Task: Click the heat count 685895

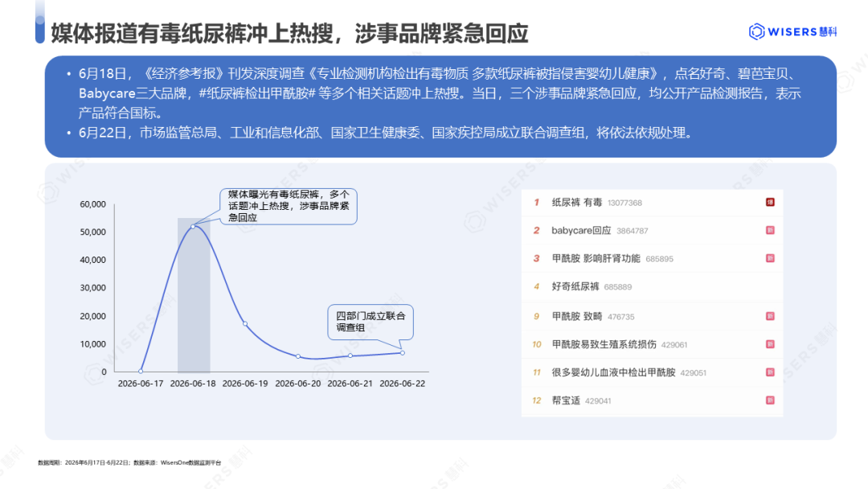Action: pos(659,259)
